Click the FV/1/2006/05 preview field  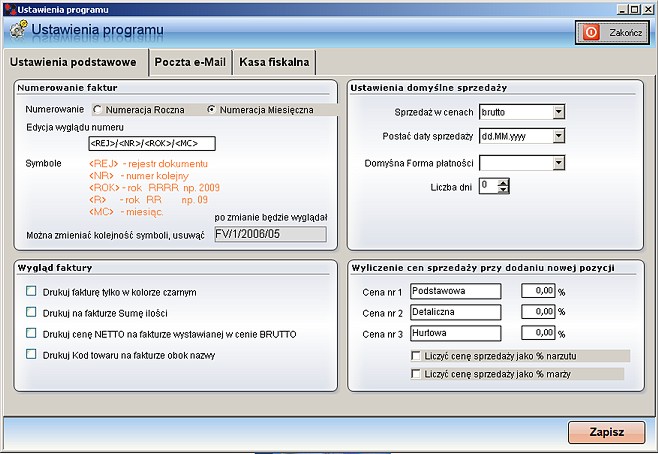pos(270,234)
